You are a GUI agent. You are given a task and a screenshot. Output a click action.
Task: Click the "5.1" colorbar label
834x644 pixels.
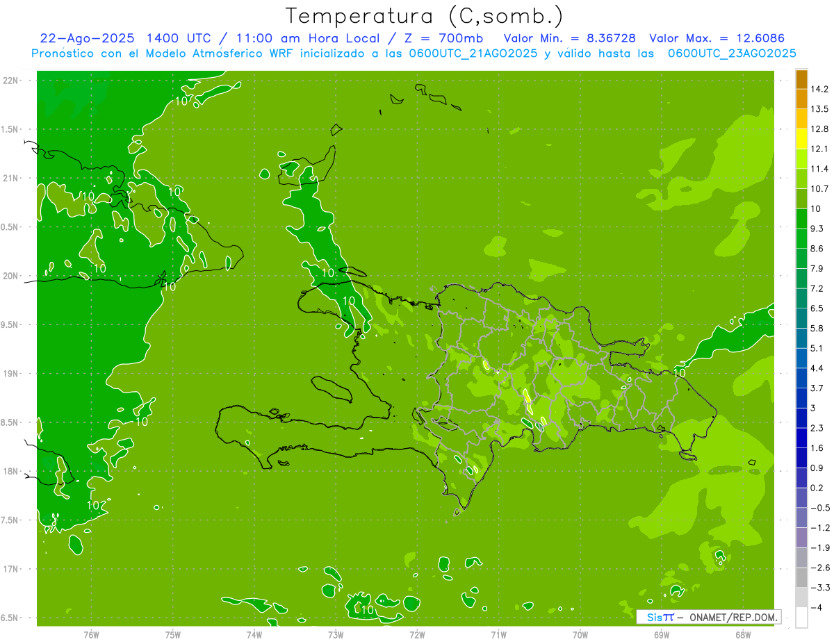pyautogui.click(x=817, y=348)
